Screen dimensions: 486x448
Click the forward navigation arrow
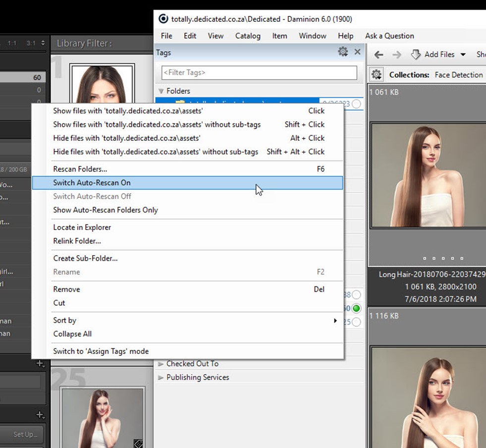[x=396, y=55]
